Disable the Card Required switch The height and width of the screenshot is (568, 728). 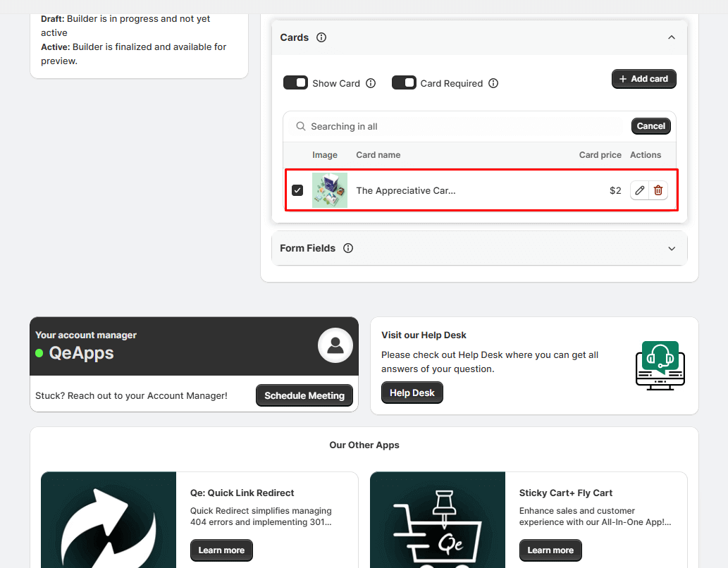(x=404, y=83)
